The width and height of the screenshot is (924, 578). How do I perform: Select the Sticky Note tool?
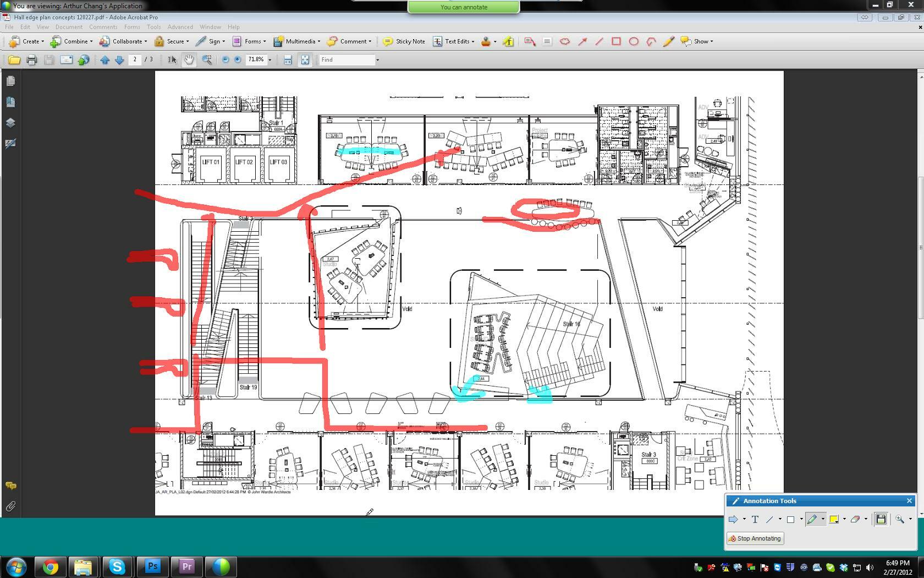click(404, 41)
